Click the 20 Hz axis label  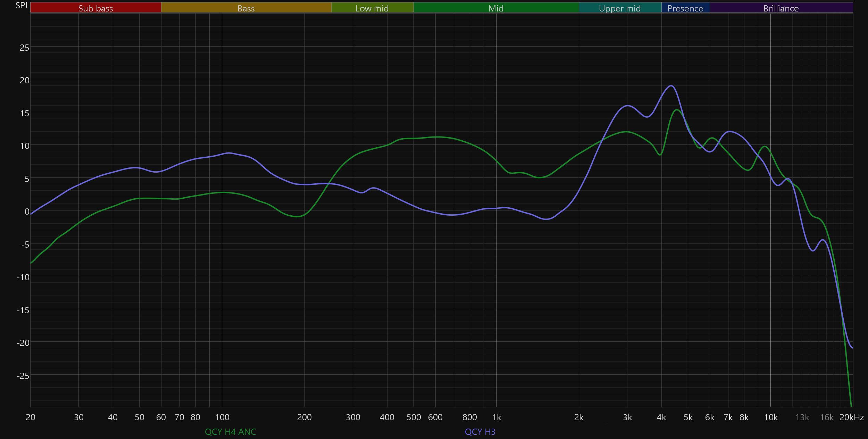coord(31,417)
